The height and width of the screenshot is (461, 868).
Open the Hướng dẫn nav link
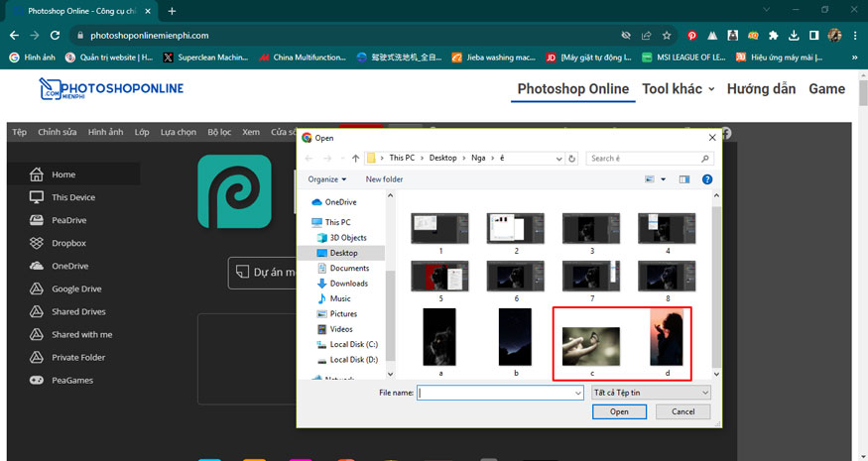tap(761, 89)
